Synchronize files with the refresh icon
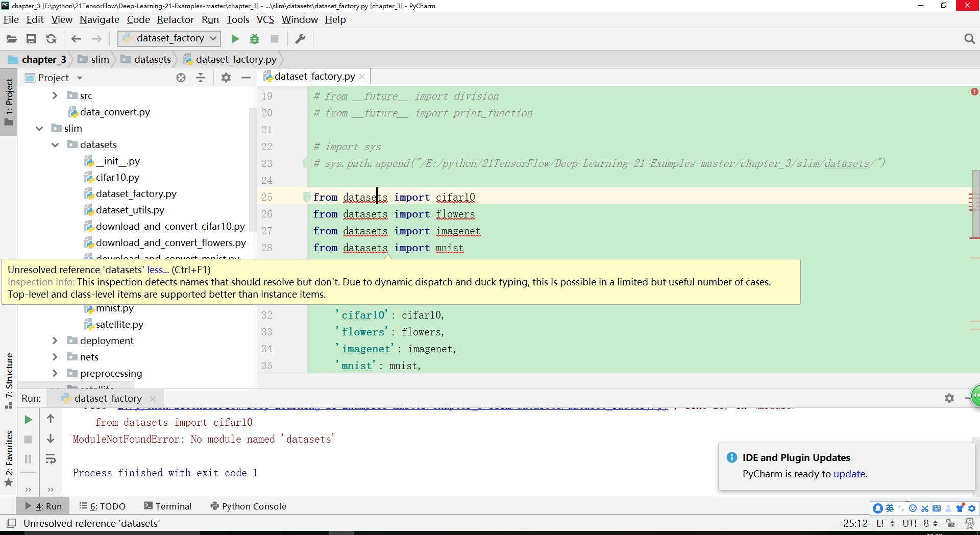980x535 pixels. pos(51,38)
